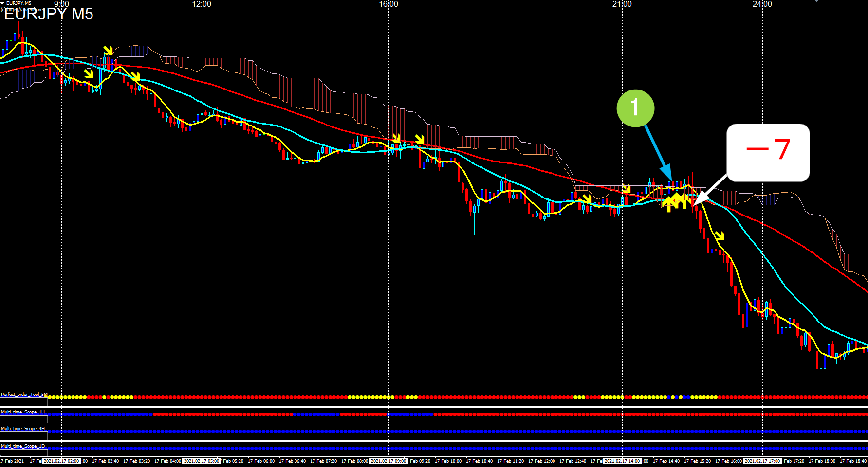Screen dimensions: 868x467
Task: Click the 17 Feb 18:00 axis label
Action: coord(822,461)
